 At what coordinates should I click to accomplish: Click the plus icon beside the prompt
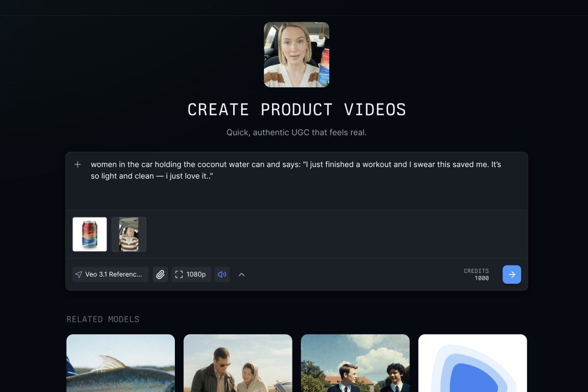tap(77, 165)
